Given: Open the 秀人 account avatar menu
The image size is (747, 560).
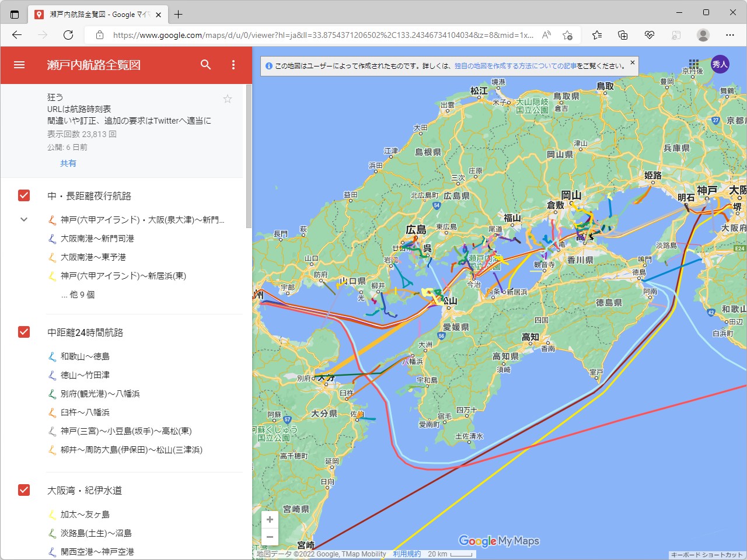Looking at the screenshot, I should coord(720,64).
